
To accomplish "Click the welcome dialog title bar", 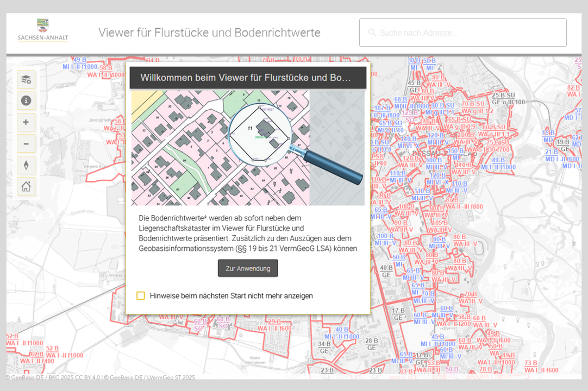I will [x=247, y=78].
